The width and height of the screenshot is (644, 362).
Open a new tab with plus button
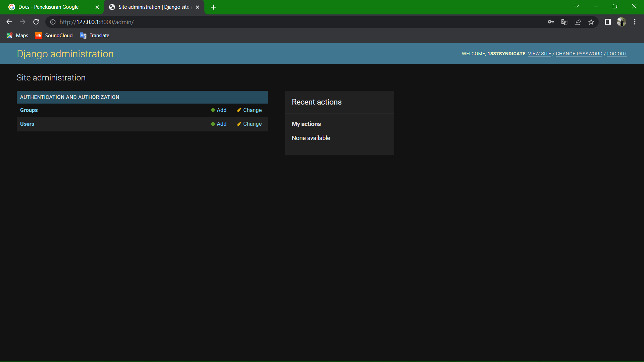coord(213,7)
